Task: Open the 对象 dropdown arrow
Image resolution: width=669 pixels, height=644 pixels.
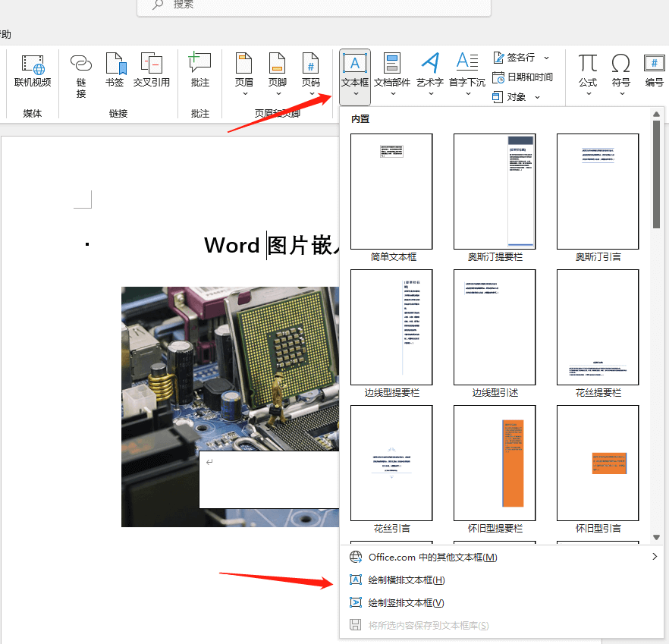Action: (536, 97)
